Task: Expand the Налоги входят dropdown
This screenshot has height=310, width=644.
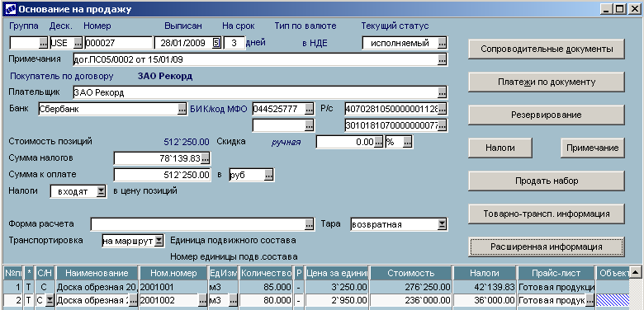Action: click(x=101, y=191)
